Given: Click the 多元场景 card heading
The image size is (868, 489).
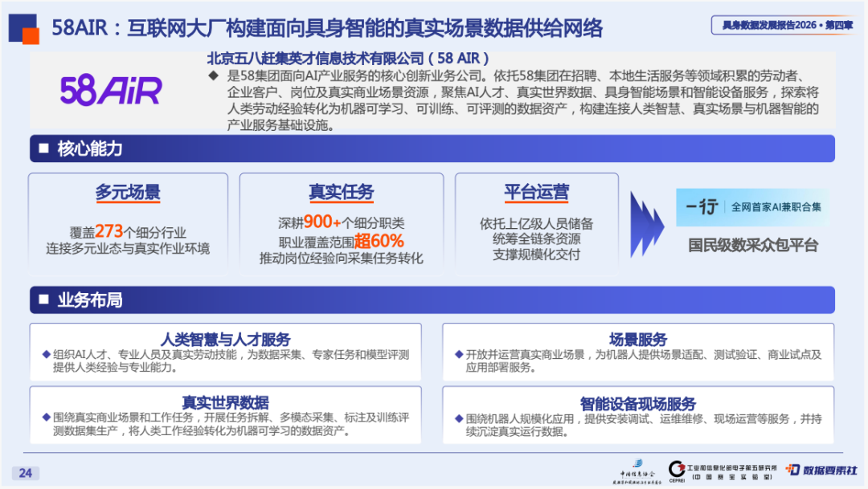Looking at the screenshot, I should pos(128,193).
